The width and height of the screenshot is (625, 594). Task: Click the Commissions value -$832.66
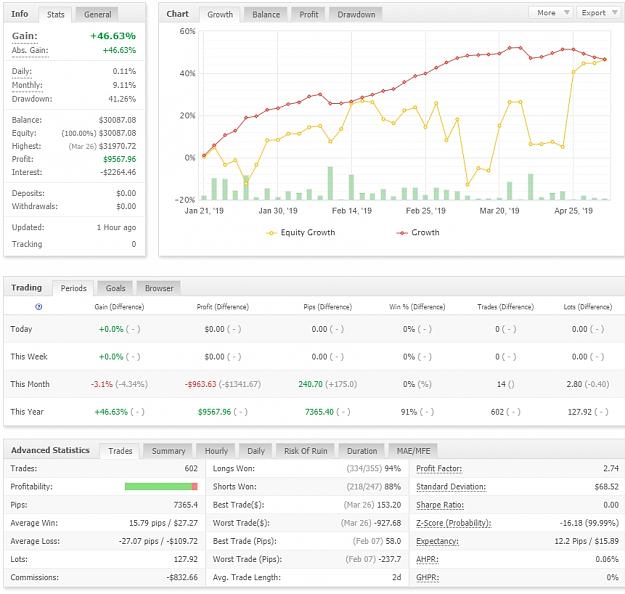pyautogui.click(x=182, y=578)
